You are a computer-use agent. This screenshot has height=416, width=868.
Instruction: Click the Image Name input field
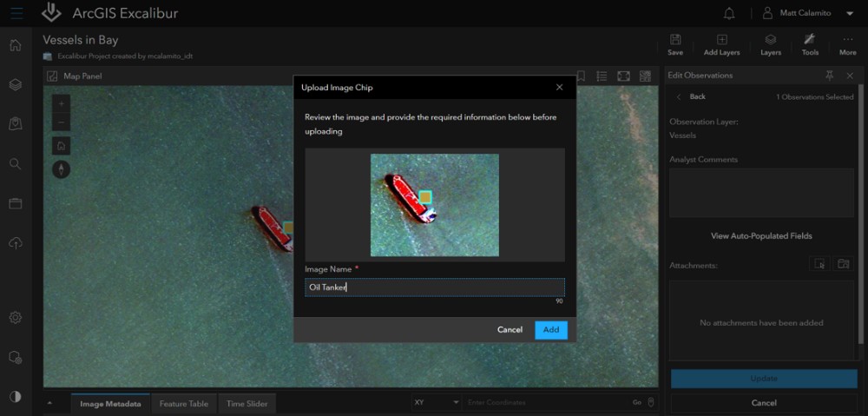(x=435, y=287)
